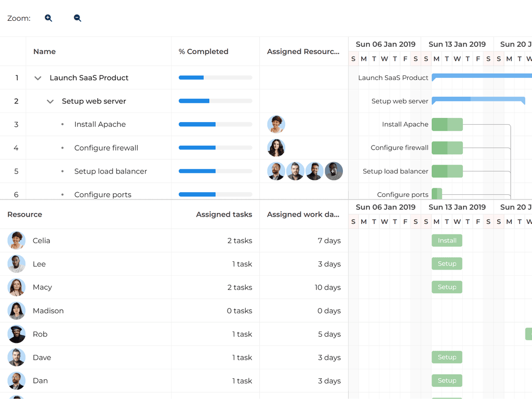Viewport: 532px width, 399px height.
Task: Collapse the Launch SaaS Product row
Action: 37,77
